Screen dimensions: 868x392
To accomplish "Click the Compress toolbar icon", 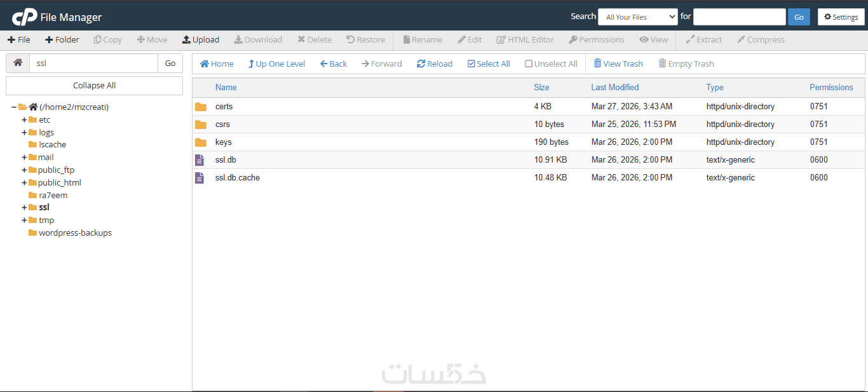I will (741, 39).
